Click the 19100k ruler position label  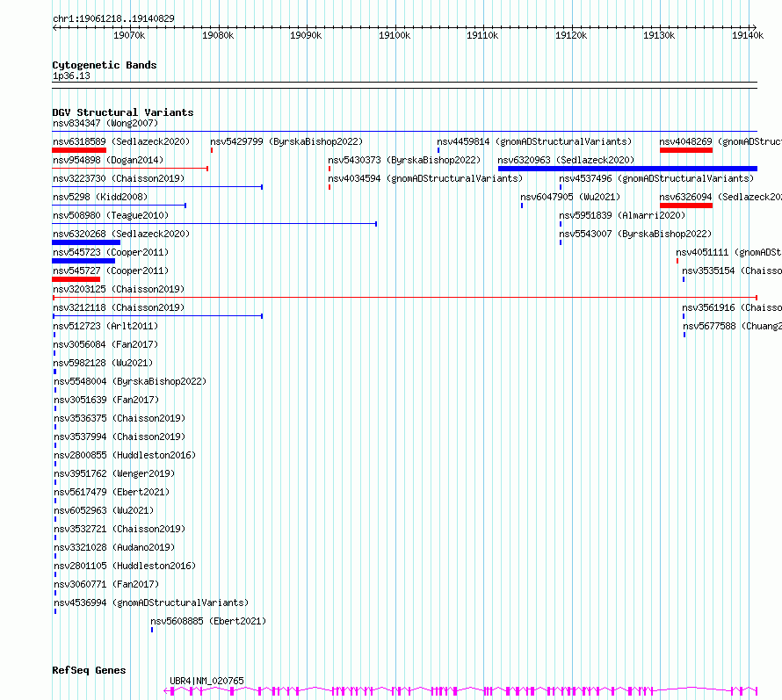[395, 35]
